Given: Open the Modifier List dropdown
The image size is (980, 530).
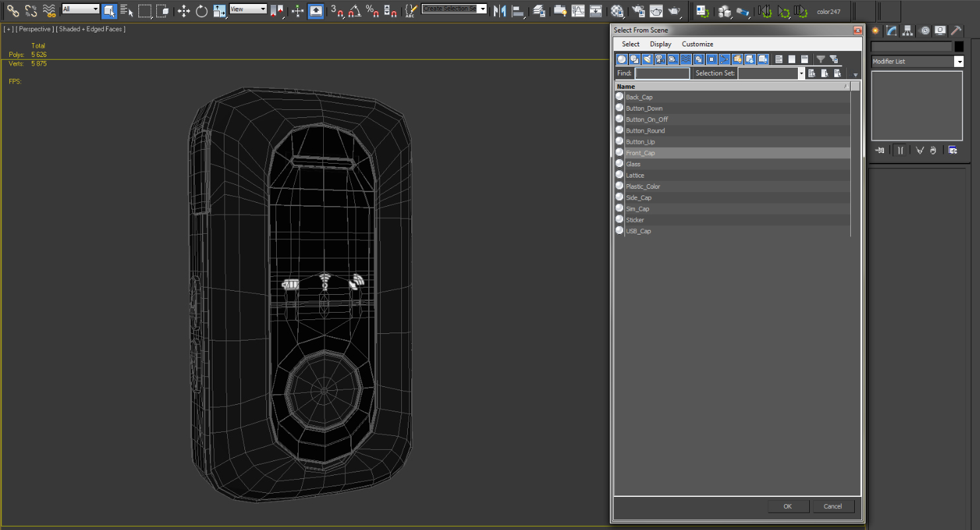Looking at the screenshot, I should click(917, 62).
